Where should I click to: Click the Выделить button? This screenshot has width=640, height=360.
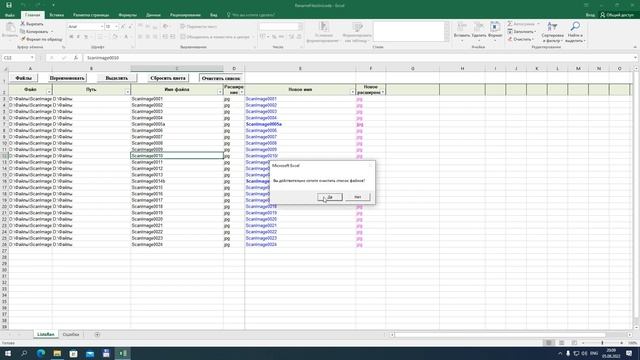(117, 78)
